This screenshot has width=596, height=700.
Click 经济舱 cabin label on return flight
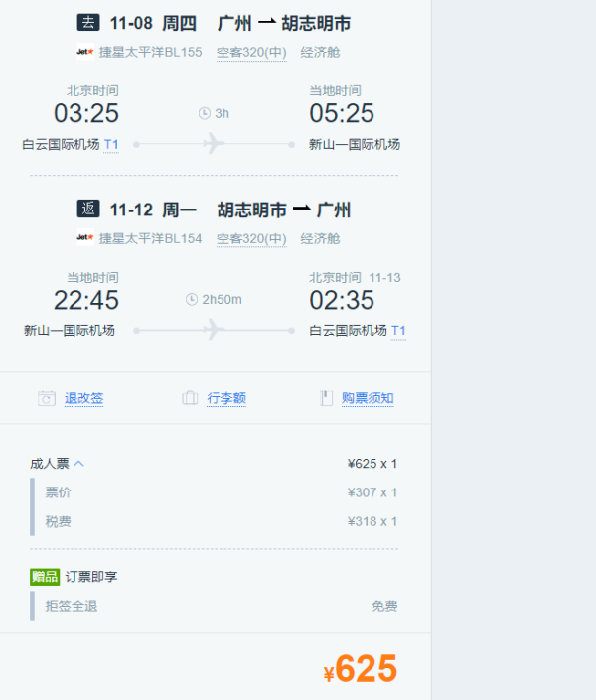[320, 238]
